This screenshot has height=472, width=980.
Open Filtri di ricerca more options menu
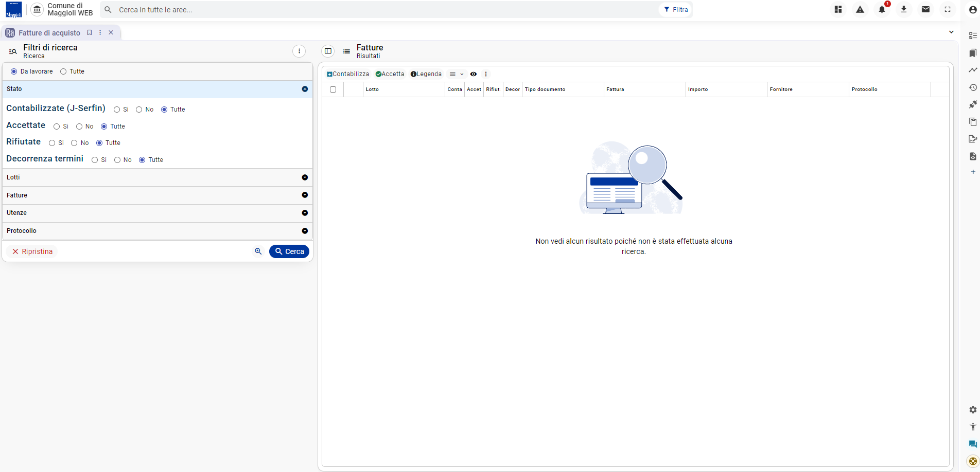pyautogui.click(x=299, y=51)
